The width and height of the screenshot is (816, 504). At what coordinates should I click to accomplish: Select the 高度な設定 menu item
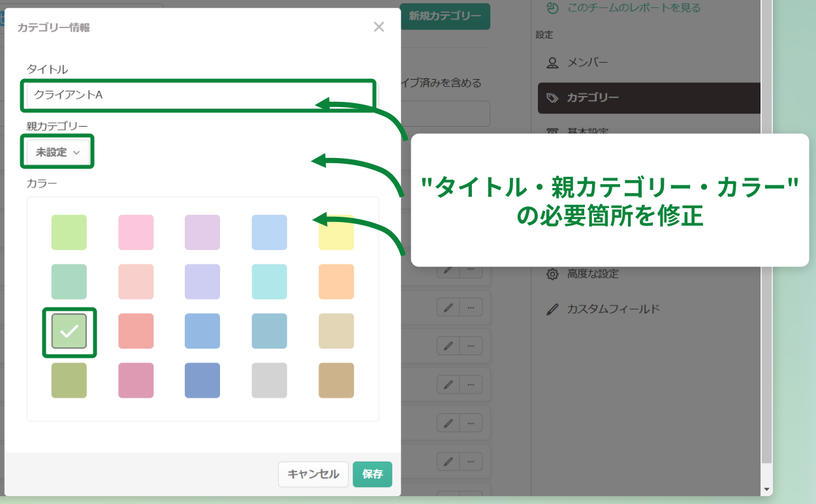[592, 274]
